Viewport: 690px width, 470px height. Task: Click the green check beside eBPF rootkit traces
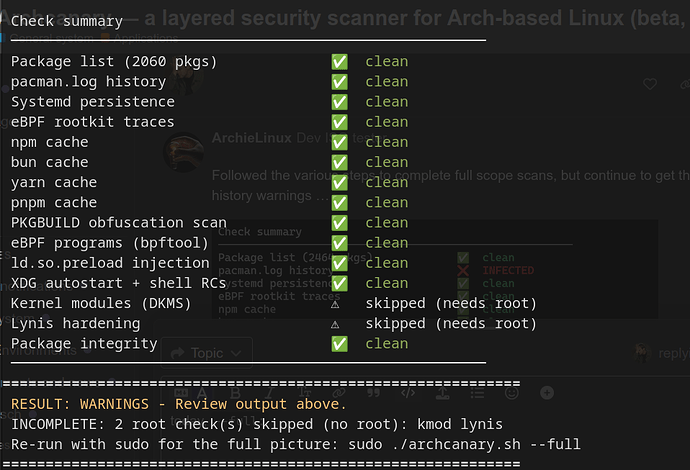[339, 122]
